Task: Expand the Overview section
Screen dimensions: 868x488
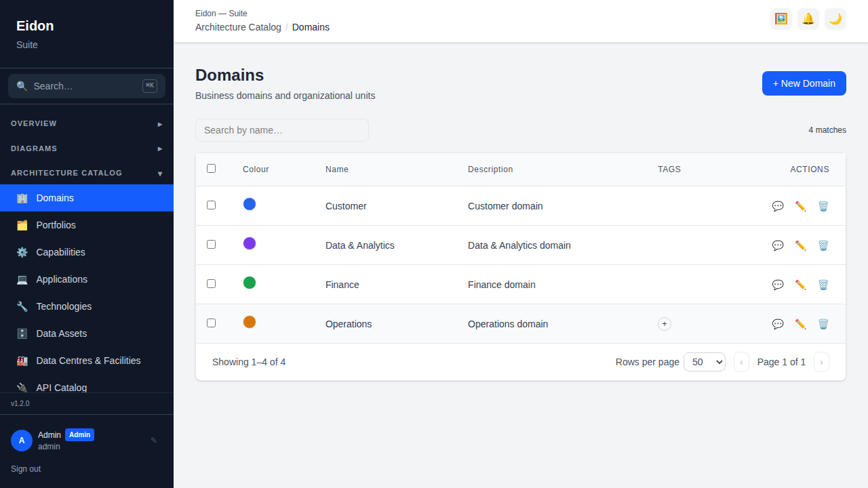Action: [87, 124]
